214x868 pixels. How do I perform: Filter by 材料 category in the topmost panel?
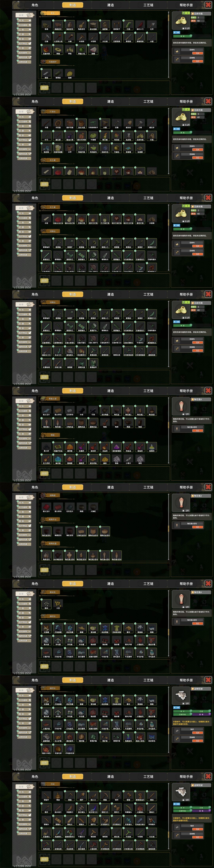[x=25, y=20]
